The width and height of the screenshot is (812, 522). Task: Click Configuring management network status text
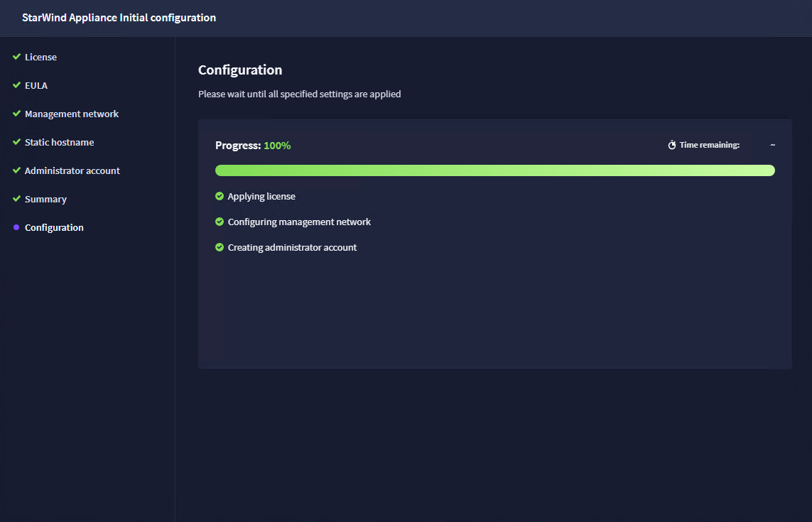point(299,222)
